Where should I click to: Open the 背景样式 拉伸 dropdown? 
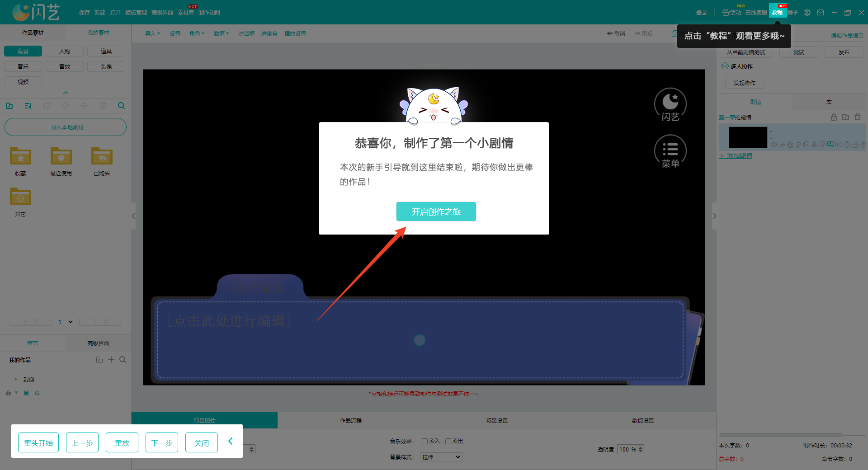click(x=441, y=457)
